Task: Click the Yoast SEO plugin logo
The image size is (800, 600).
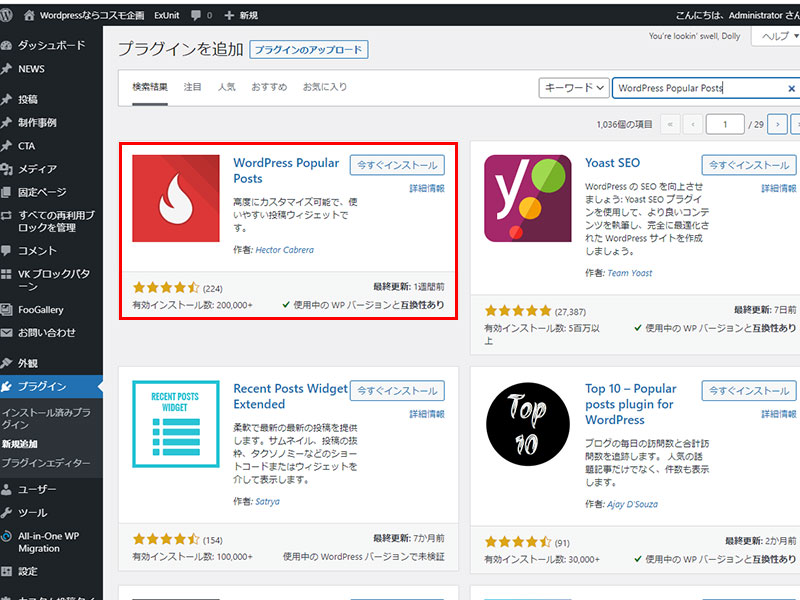Action: (x=528, y=198)
